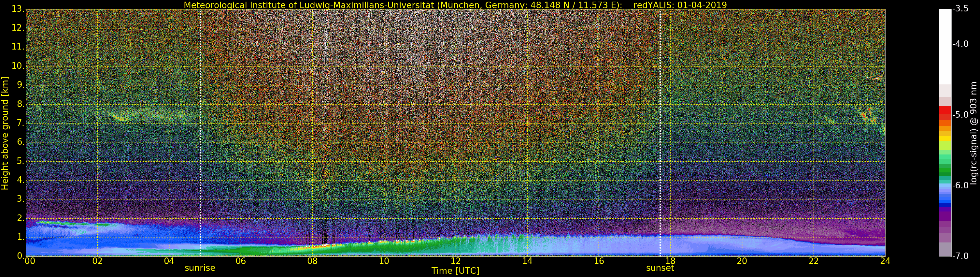Click the '16' tick on the time axis
The image size is (980, 277).
click(x=599, y=261)
